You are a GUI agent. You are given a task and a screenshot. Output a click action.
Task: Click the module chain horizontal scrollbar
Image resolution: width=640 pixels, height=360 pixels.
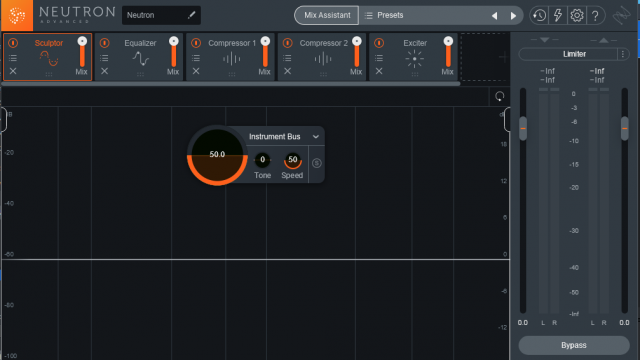(x=231, y=84)
